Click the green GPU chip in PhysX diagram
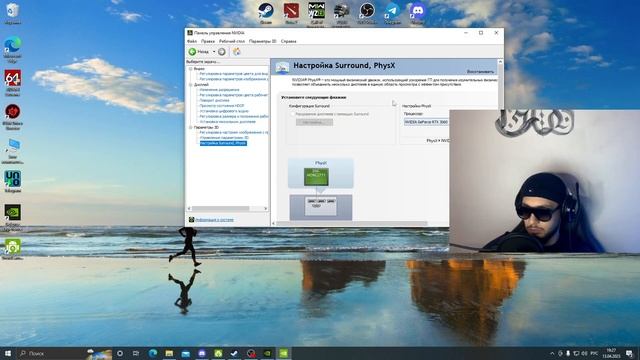Screen dimensions: 640x360 (x=316, y=177)
